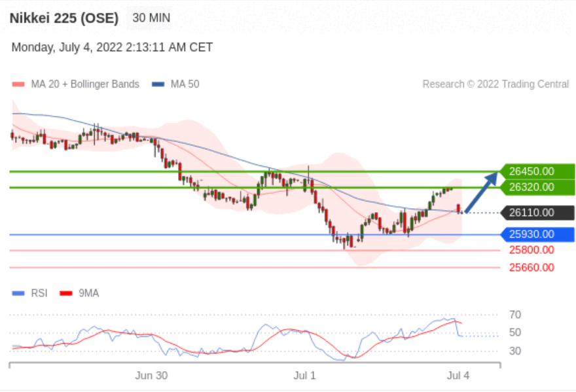Click the RSI 30 level label
576x392 pixels.
[515, 351]
